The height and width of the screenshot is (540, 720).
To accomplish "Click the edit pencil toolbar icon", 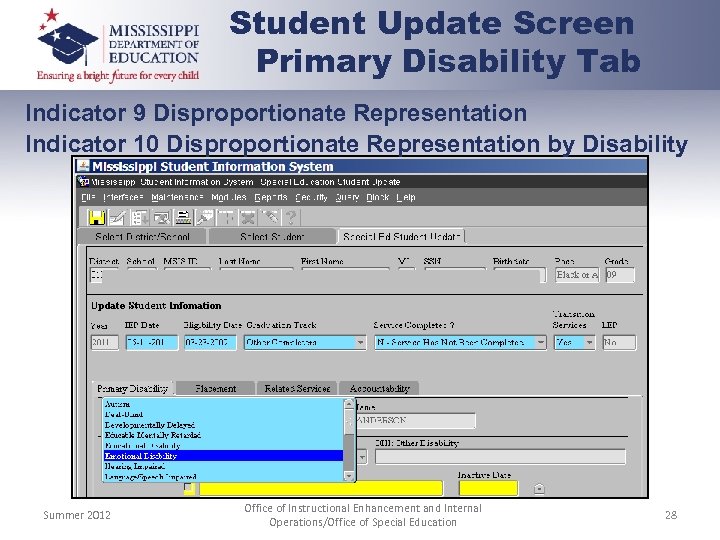I will [118, 217].
